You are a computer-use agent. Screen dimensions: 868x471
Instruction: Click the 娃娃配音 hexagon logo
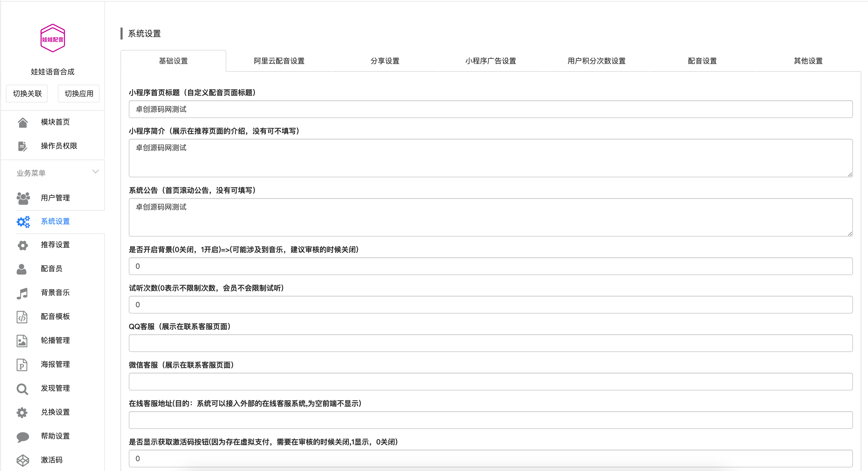pos(52,38)
